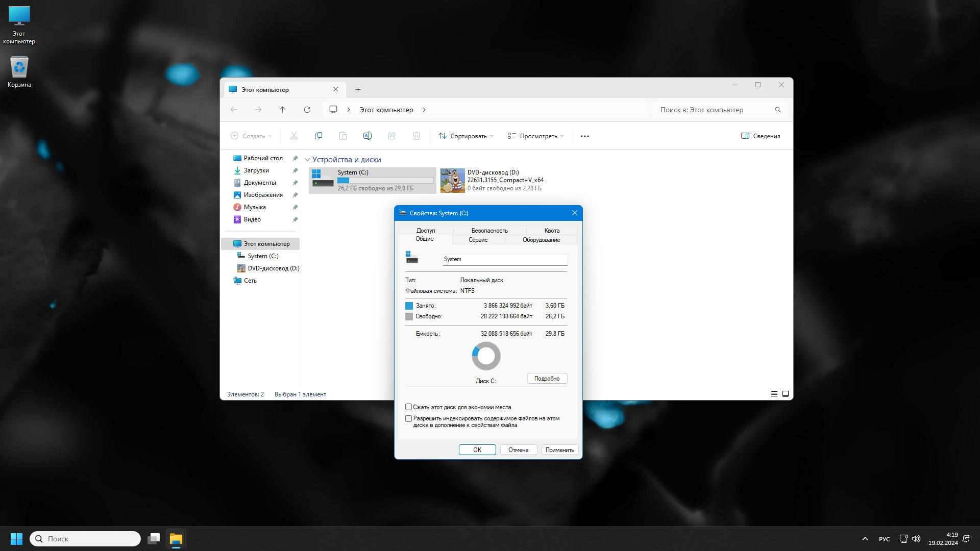Click the Cut scissors icon
The image size is (980, 551).
293,136
